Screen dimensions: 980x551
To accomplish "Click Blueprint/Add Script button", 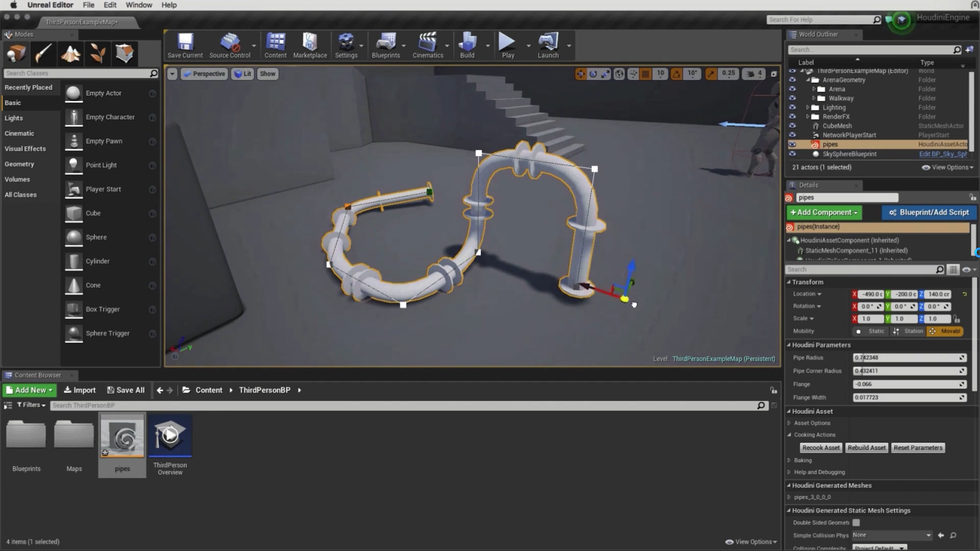I will pos(929,212).
